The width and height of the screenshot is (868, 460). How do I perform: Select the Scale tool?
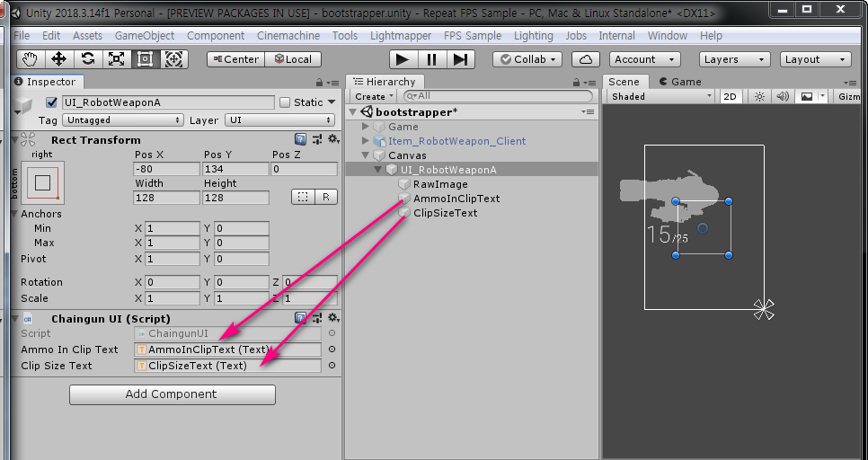point(116,59)
